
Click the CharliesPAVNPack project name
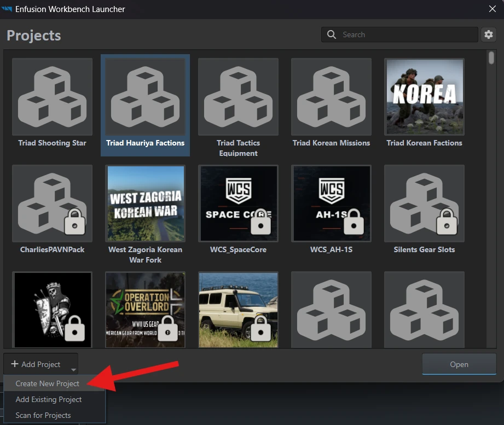[52, 249]
